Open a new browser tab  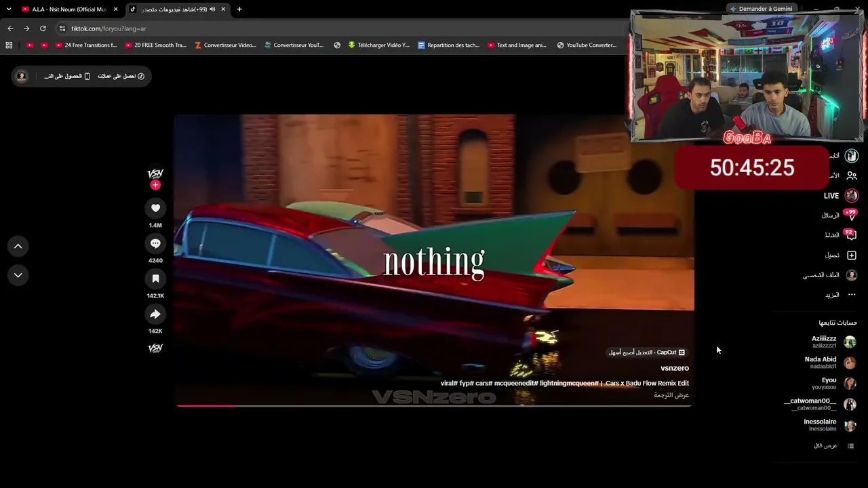(x=239, y=9)
